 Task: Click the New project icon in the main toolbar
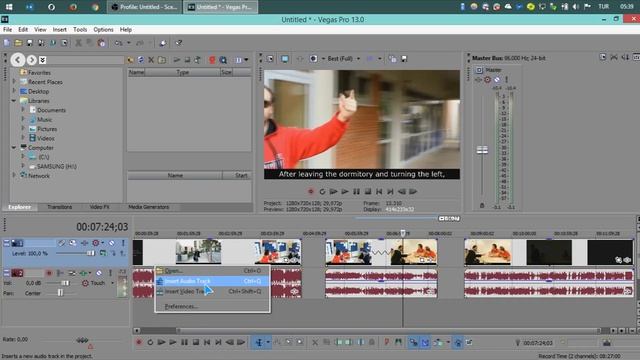coord(7,43)
